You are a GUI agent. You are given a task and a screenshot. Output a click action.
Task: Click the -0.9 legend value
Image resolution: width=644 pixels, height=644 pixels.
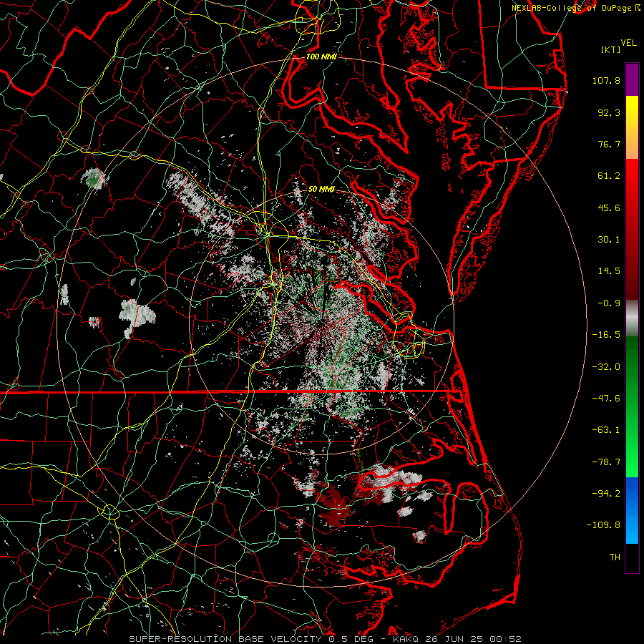(609, 303)
